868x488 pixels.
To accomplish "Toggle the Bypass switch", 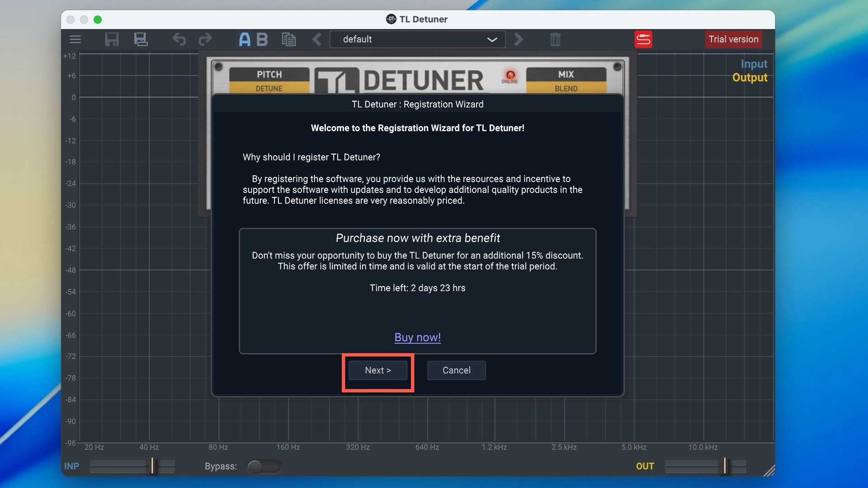I will [x=264, y=466].
